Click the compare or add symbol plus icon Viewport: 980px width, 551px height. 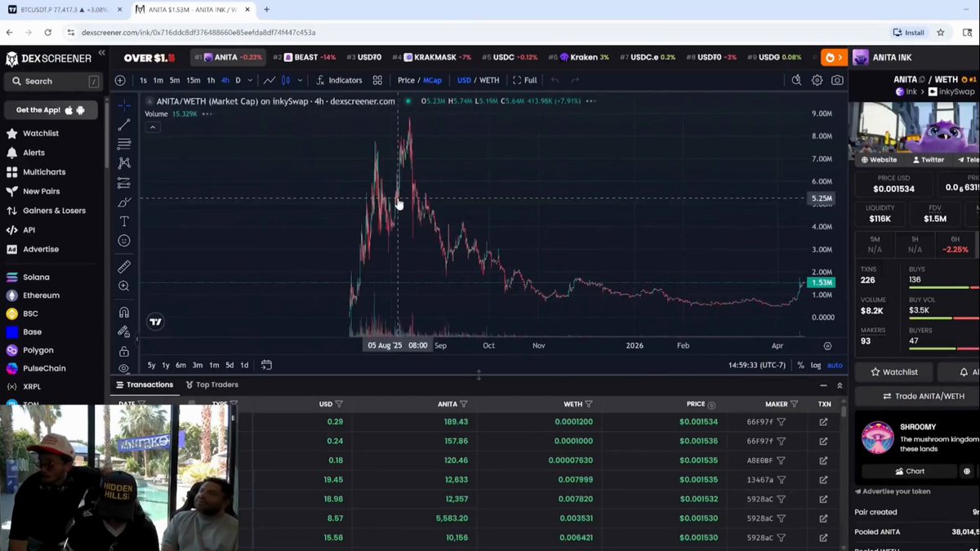coord(120,80)
